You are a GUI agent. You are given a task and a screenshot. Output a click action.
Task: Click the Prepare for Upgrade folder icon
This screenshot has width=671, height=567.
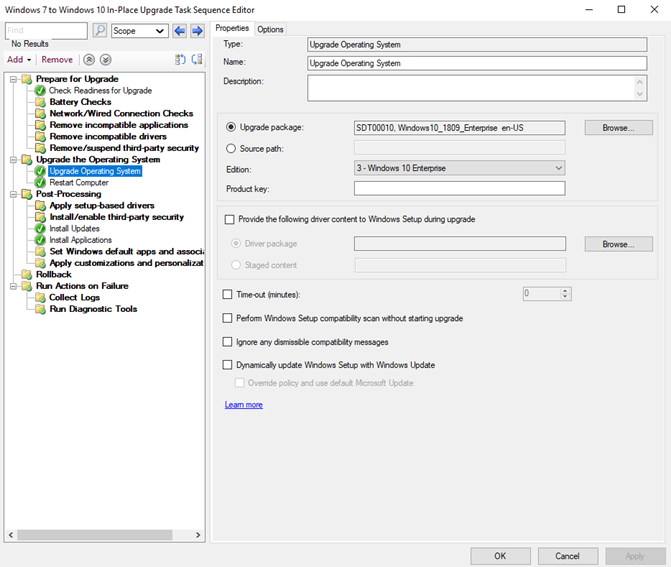click(x=27, y=79)
